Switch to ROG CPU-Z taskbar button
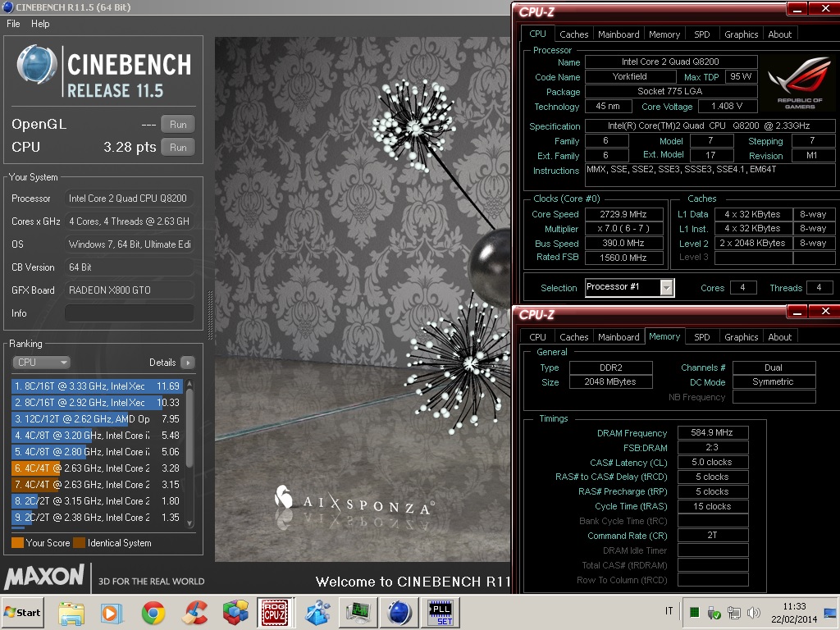The image size is (840, 630). 276,612
